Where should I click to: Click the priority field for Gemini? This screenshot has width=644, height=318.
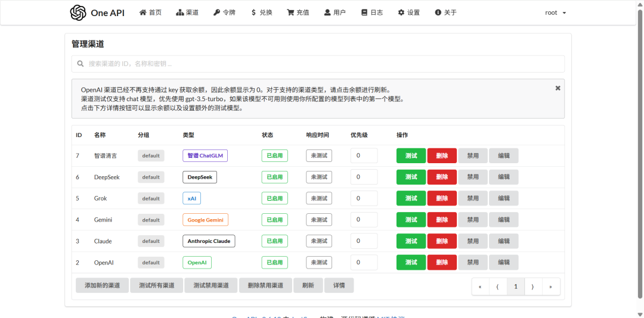click(x=364, y=220)
